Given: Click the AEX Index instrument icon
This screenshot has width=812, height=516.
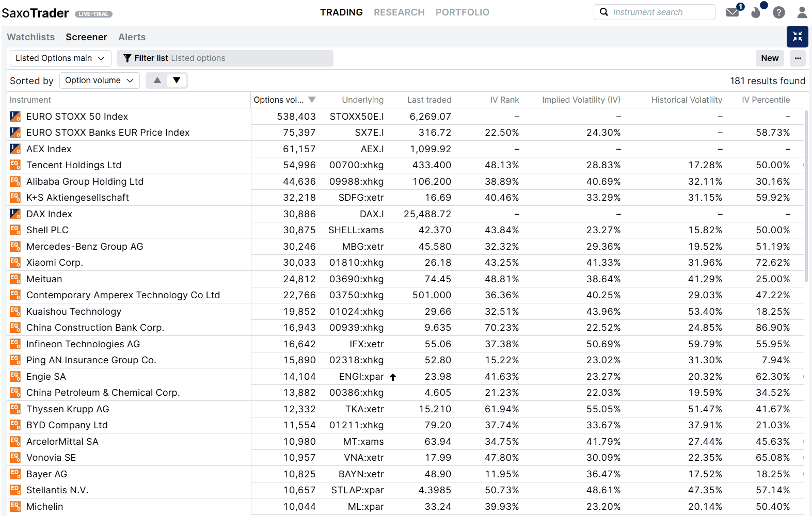Looking at the screenshot, I should [15, 149].
